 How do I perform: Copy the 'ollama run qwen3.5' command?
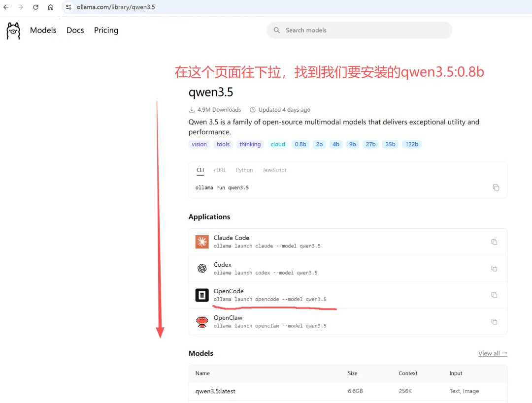click(496, 187)
